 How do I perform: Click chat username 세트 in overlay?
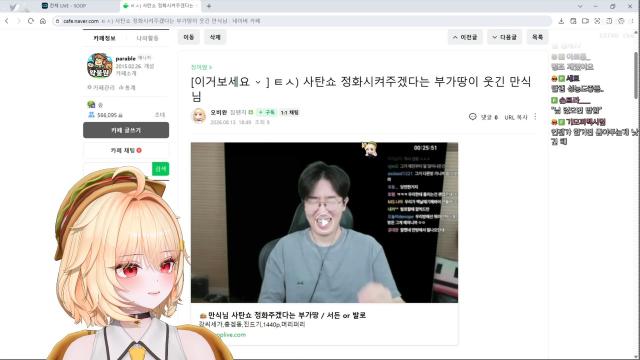pos(573,78)
